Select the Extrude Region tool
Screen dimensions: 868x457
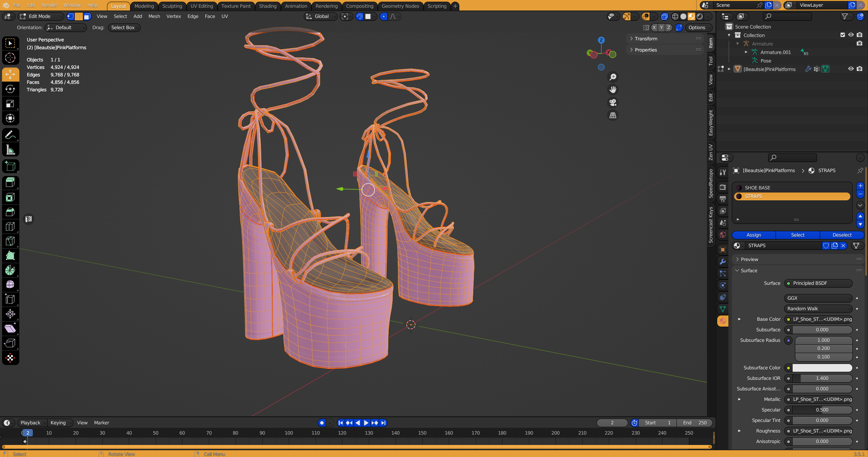[10, 183]
